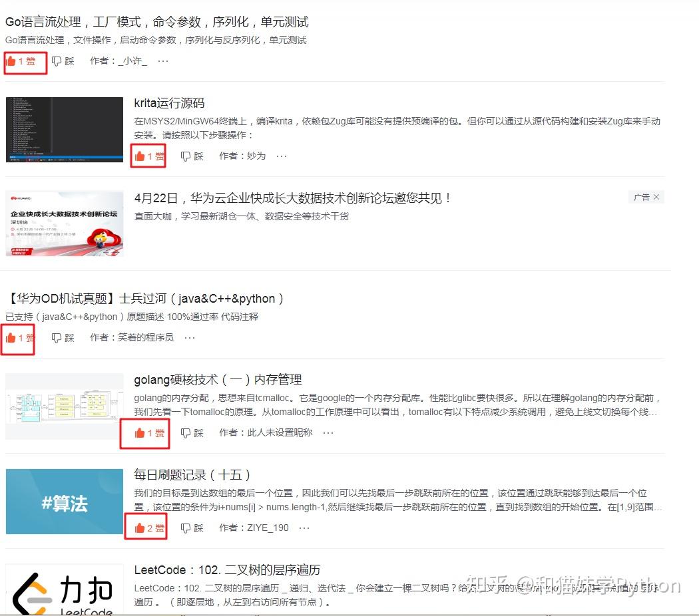This screenshot has height=616, width=699.
Task: Click the Huawei forum ad banner image
Action: [64, 223]
